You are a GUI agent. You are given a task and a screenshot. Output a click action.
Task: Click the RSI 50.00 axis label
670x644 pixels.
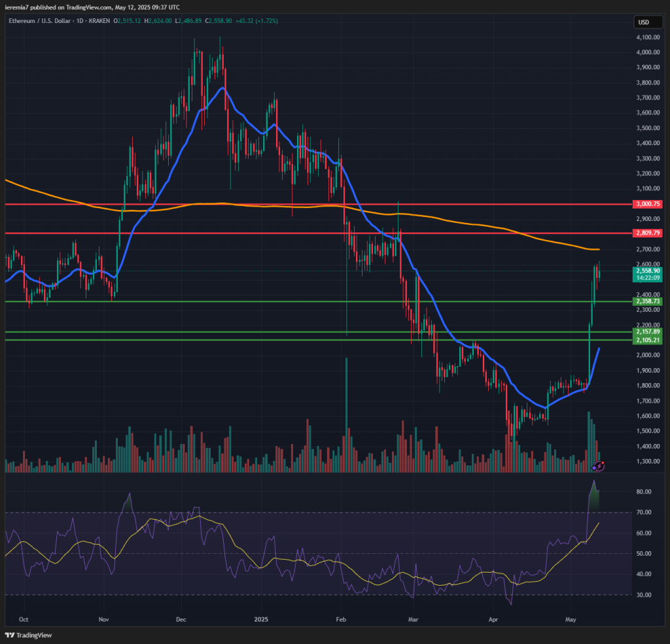pos(644,554)
